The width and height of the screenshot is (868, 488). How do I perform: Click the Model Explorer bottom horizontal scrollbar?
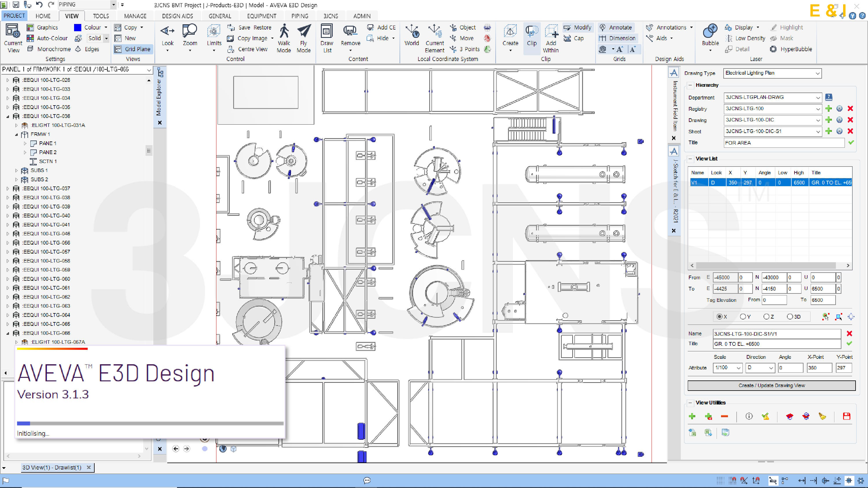point(73,456)
